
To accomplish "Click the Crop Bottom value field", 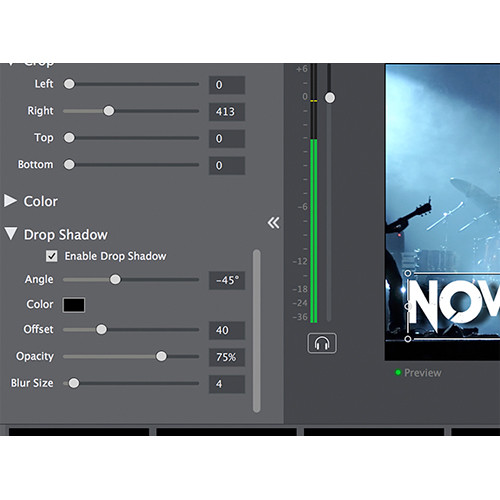I will 227,166.
